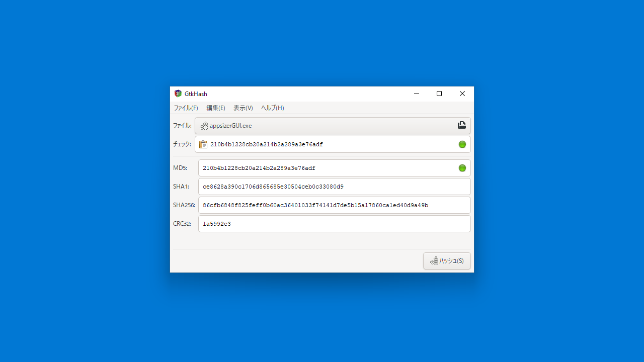Maximize the GtkHash window
The image size is (644, 362).
439,94
